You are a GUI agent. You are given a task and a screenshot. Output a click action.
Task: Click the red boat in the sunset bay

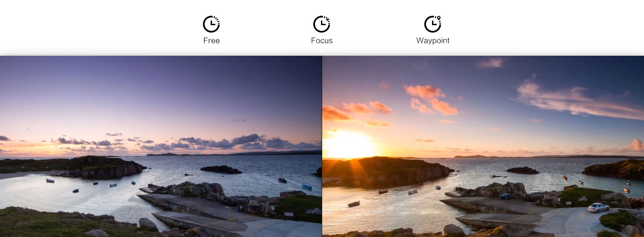pos(383,191)
